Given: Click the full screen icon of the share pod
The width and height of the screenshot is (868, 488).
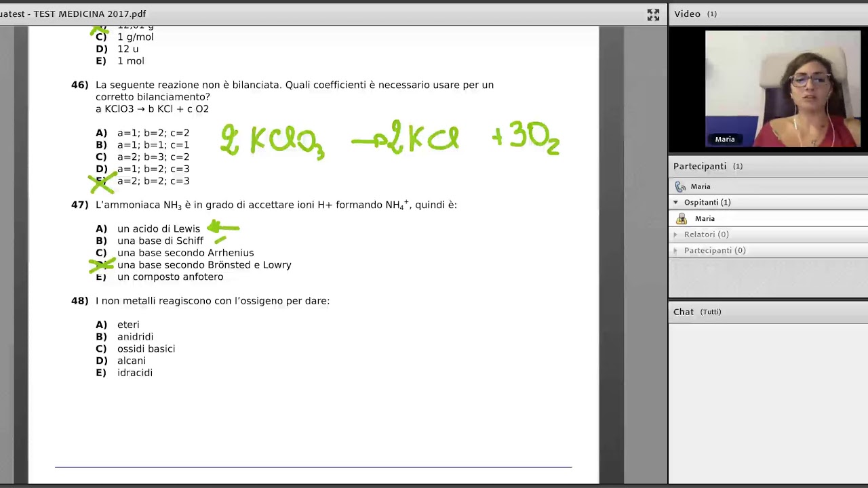Looking at the screenshot, I should 653,14.
